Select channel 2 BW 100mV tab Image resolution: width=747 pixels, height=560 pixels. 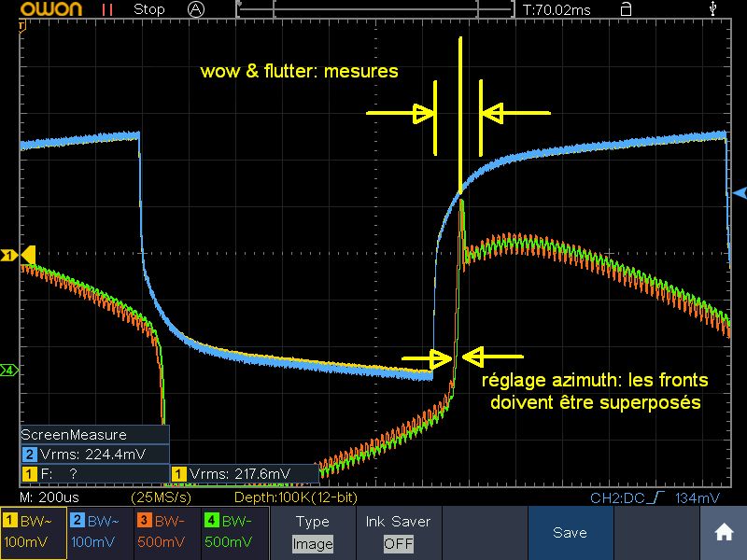(101, 533)
